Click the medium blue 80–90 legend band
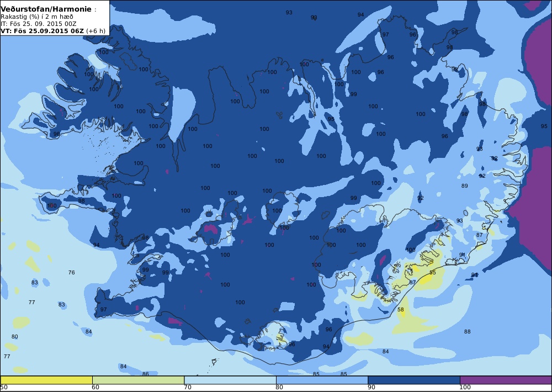This screenshot has width=552, height=392. 322,380
